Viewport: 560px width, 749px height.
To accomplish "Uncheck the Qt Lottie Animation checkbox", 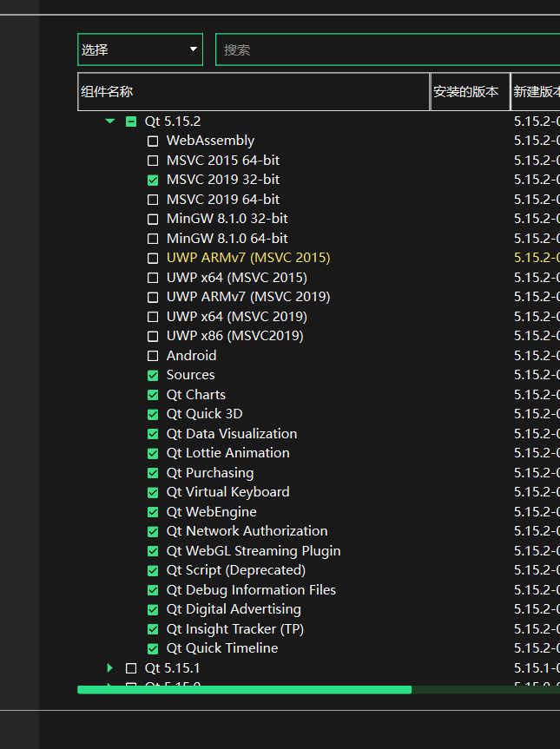I will click(x=153, y=453).
